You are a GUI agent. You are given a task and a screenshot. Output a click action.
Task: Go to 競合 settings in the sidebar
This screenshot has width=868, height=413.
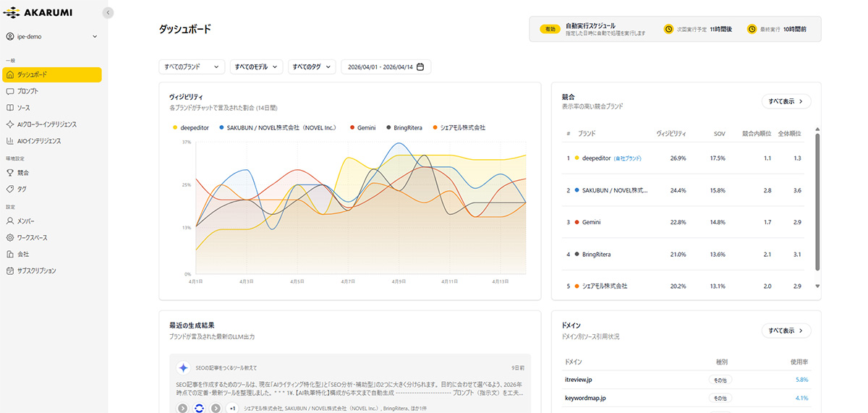pyautogui.click(x=52, y=173)
